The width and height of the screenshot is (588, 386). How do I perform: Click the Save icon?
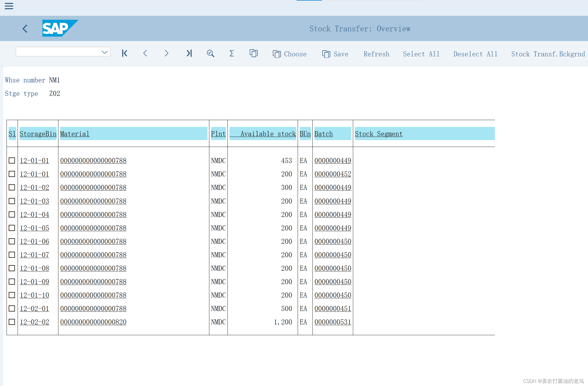click(326, 54)
